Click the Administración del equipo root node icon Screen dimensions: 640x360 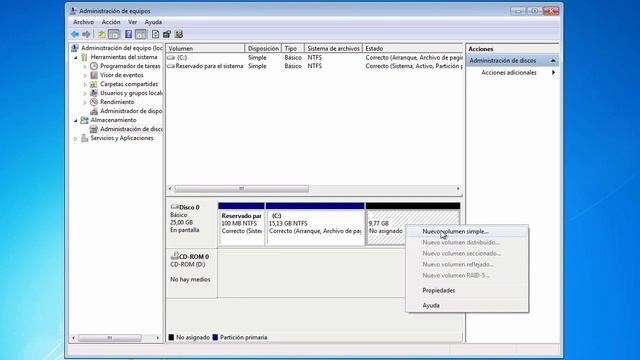tap(74, 48)
